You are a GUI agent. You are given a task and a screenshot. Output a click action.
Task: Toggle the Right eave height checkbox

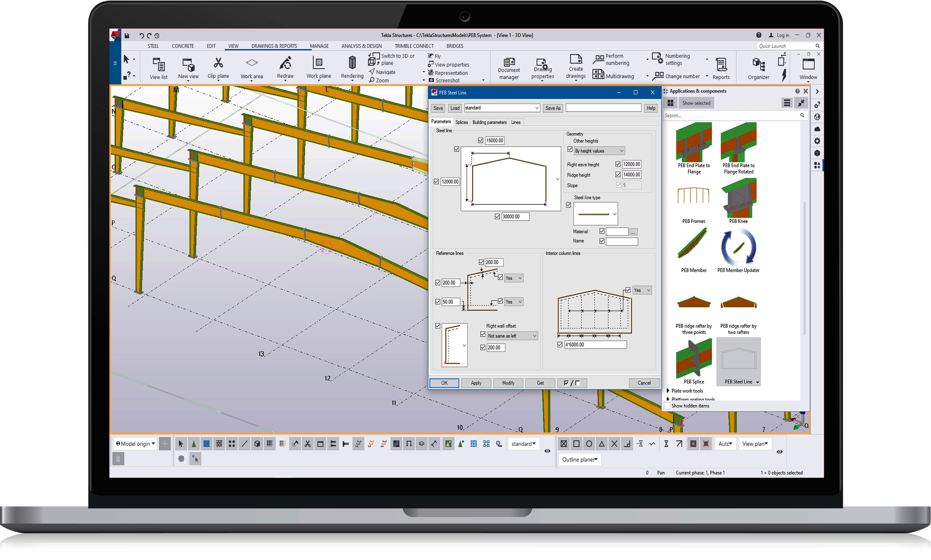618,164
